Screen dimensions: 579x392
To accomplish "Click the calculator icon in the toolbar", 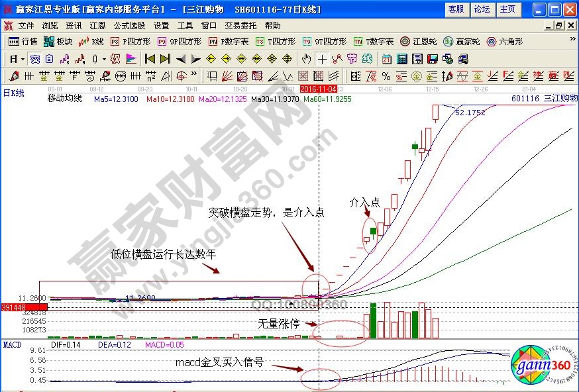I will pyautogui.click(x=401, y=59).
